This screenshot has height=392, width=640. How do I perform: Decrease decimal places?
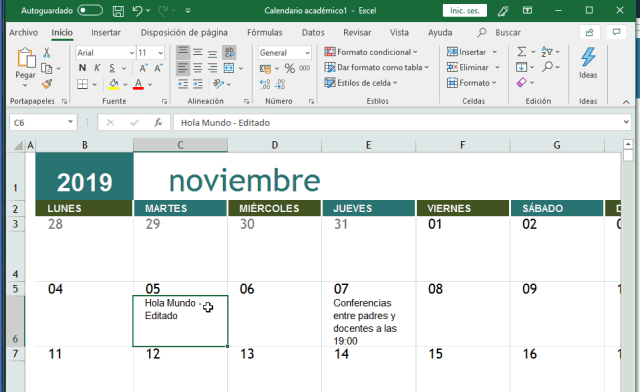pos(280,84)
